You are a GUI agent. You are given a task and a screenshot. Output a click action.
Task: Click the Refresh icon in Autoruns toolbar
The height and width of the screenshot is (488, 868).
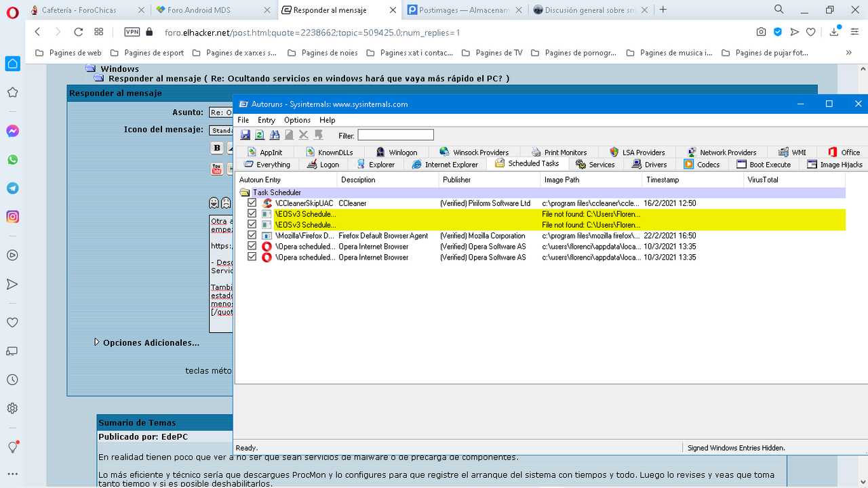tap(260, 135)
